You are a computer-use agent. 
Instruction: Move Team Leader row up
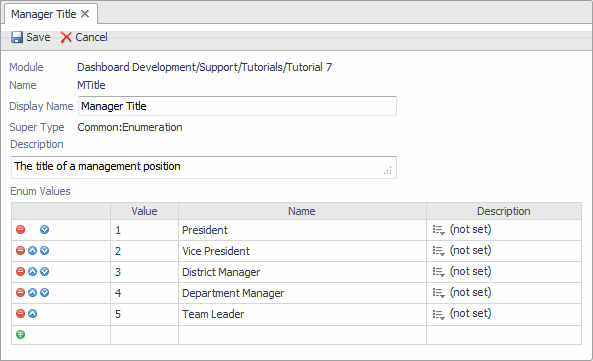[x=33, y=313]
